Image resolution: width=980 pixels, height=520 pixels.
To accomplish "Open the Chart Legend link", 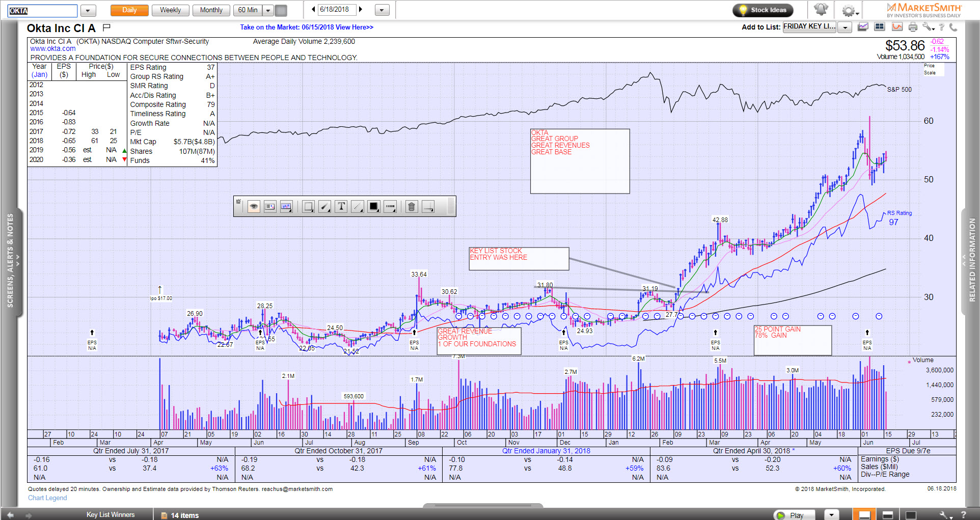I will [x=47, y=498].
